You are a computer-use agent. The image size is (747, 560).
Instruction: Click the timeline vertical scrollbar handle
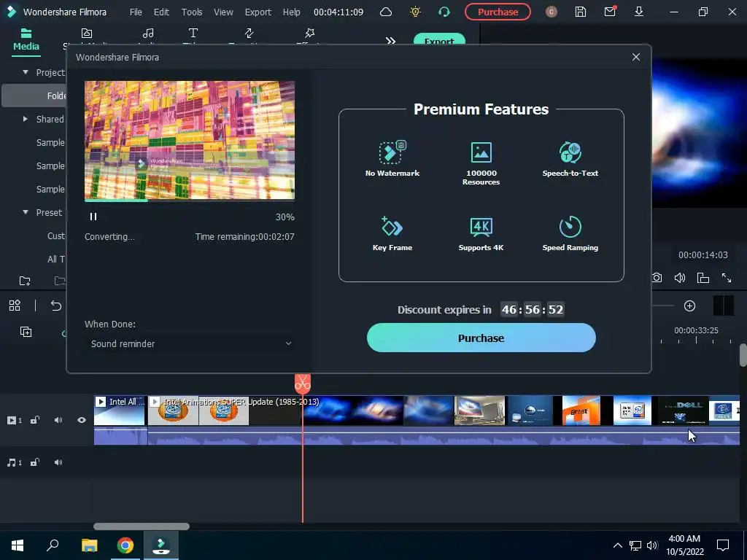click(x=743, y=355)
